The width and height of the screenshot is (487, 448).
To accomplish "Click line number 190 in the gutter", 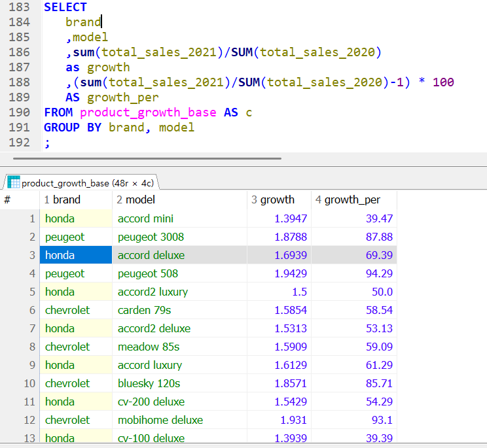I will [x=19, y=112].
